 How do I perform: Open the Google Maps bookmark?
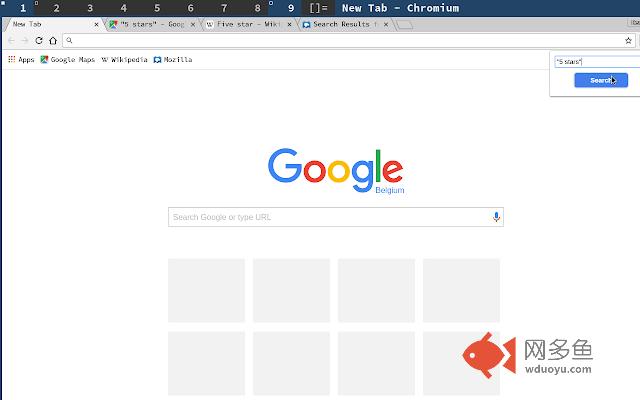pyautogui.click(x=67, y=60)
